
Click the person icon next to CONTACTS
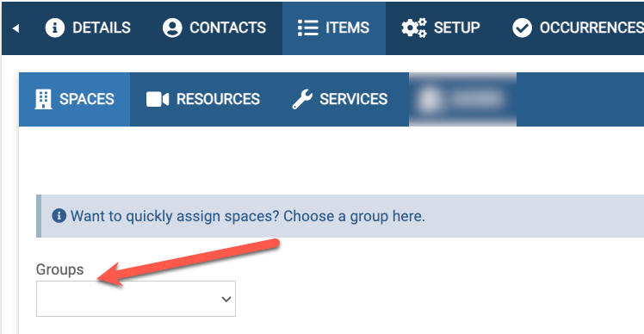point(172,28)
